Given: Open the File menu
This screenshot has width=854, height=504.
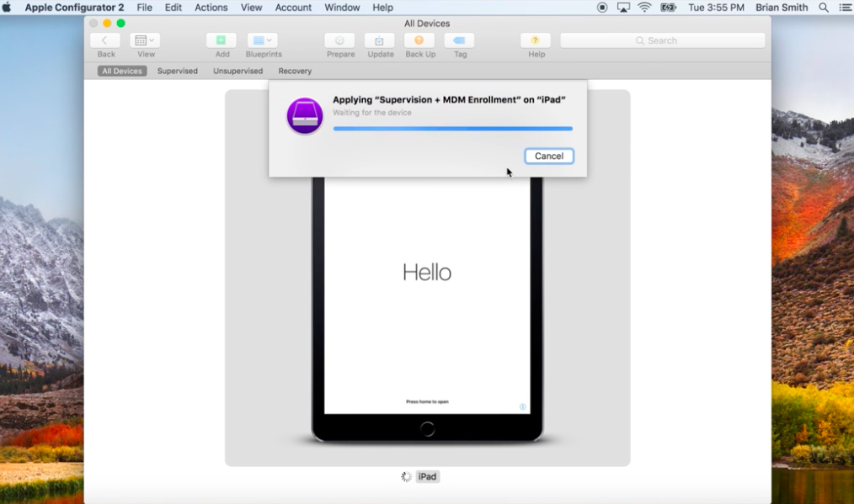Looking at the screenshot, I should click(144, 8).
